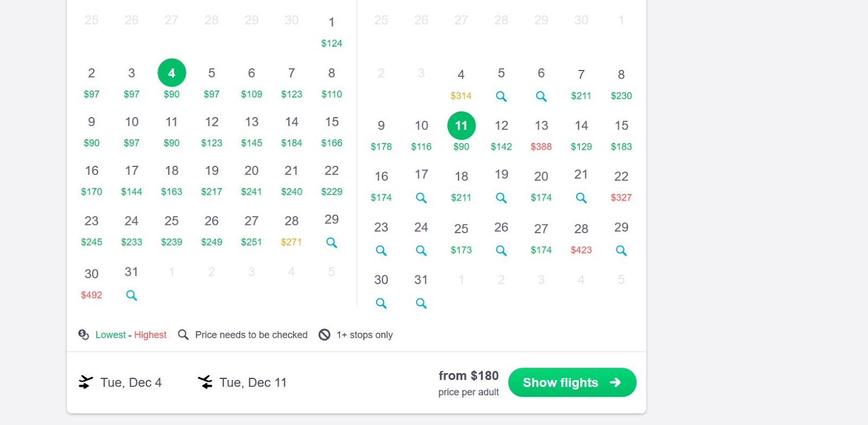Click magnifier icon under return date 17

coord(421,198)
